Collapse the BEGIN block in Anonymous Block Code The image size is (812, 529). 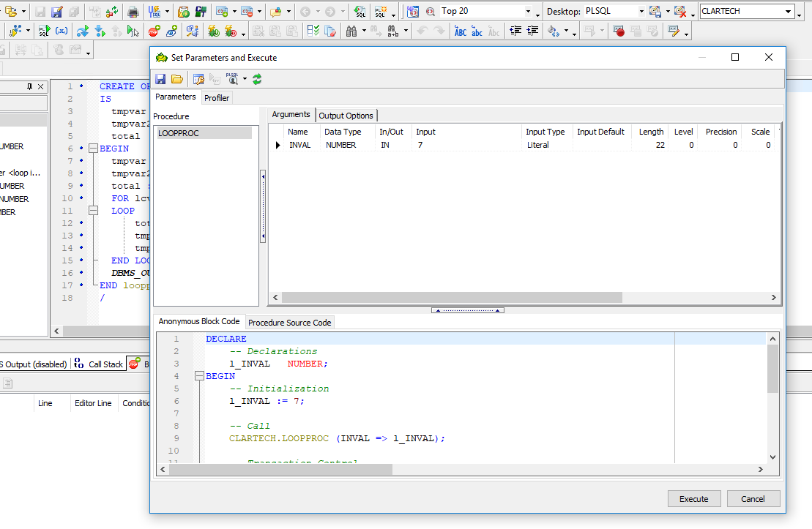[x=199, y=376]
